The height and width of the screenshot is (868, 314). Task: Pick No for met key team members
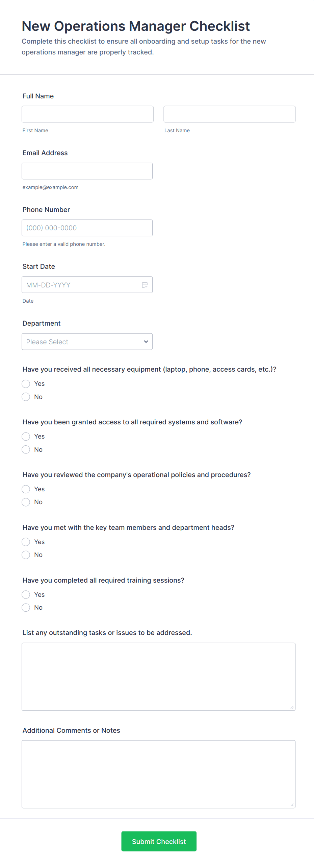point(26,555)
